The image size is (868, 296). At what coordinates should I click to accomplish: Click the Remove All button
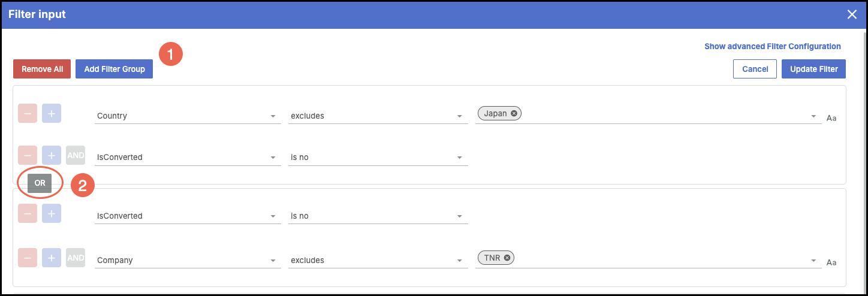42,69
